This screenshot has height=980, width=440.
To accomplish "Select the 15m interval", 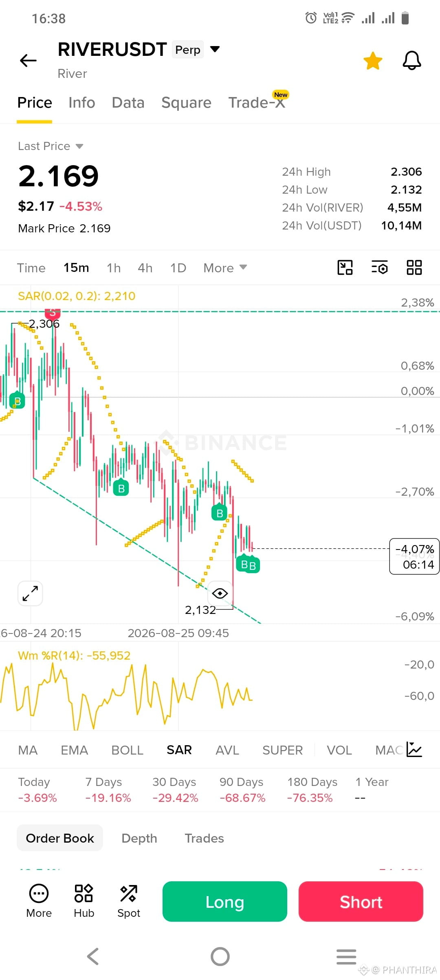I will (x=76, y=268).
